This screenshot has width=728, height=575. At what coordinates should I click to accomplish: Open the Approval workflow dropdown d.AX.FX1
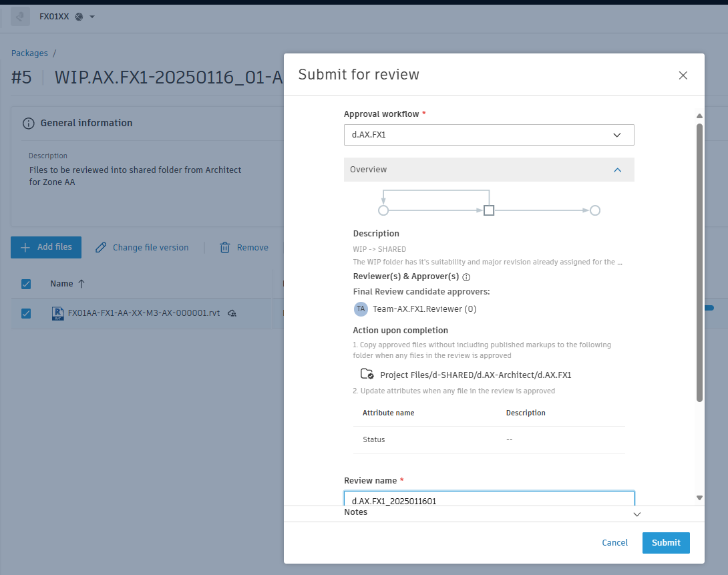pyautogui.click(x=489, y=135)
